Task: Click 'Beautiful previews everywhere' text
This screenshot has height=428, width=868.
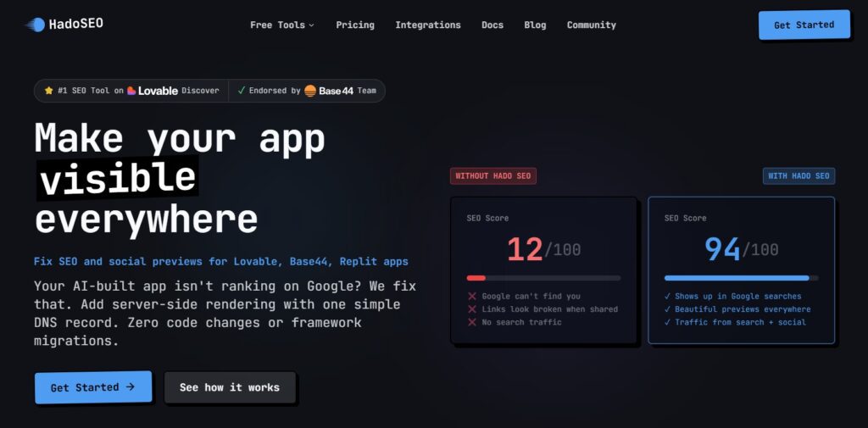Action: coord(743,309)
